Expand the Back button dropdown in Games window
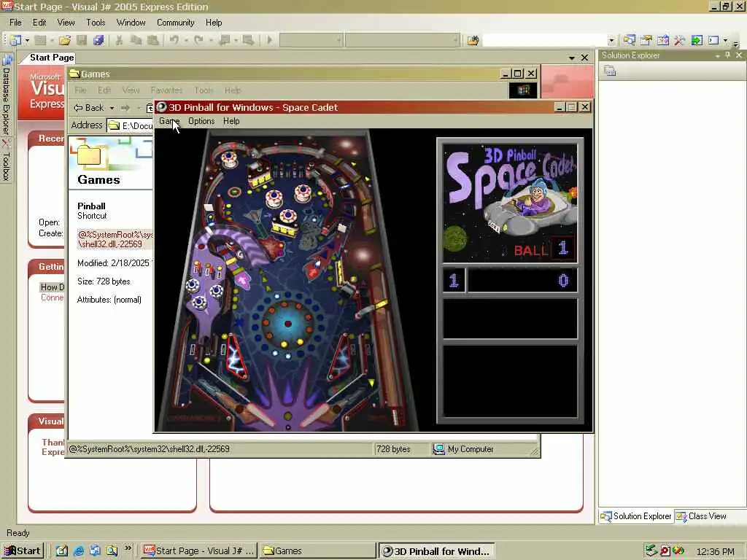 pos(112,108)
